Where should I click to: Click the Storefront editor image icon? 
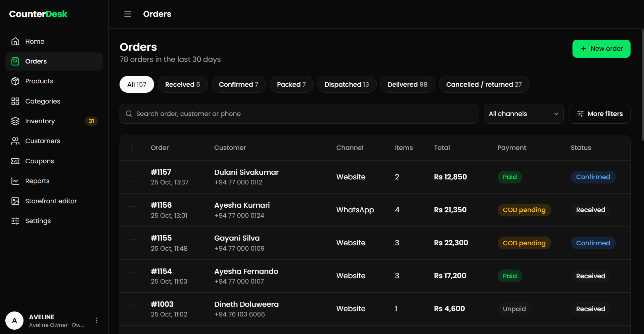pos(15,201)
